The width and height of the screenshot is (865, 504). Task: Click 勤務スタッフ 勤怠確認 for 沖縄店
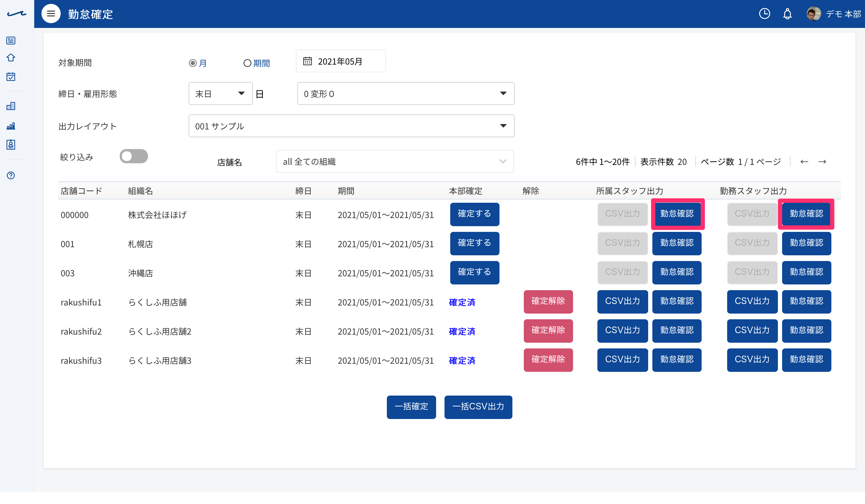tap(807, 273)
